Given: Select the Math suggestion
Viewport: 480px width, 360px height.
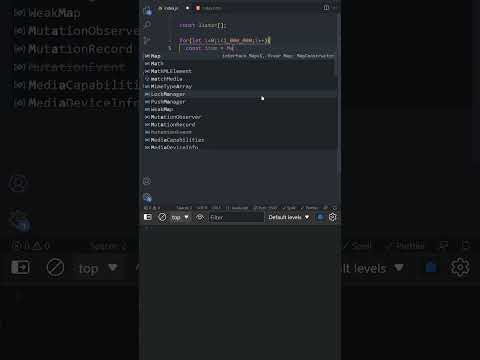Looking at the screenshot, I should click(x=240, y=64).
